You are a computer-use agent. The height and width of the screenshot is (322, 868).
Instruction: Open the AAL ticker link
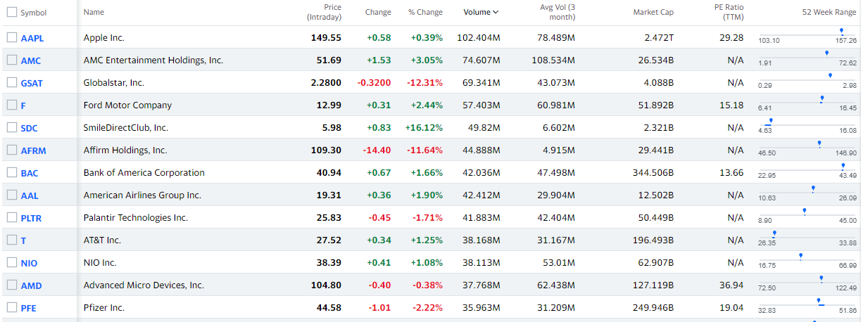tap(30, 195)
